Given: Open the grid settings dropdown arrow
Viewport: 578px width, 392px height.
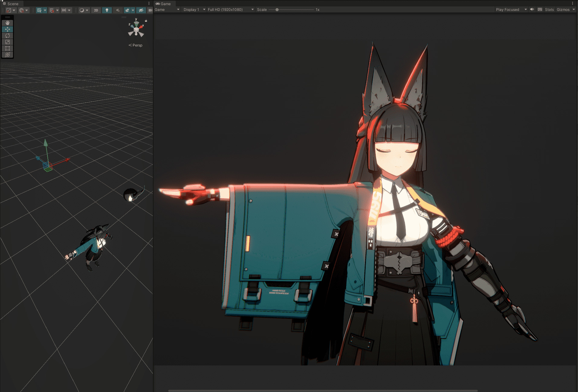Looking at the screenshot, I should pos(45,10).
